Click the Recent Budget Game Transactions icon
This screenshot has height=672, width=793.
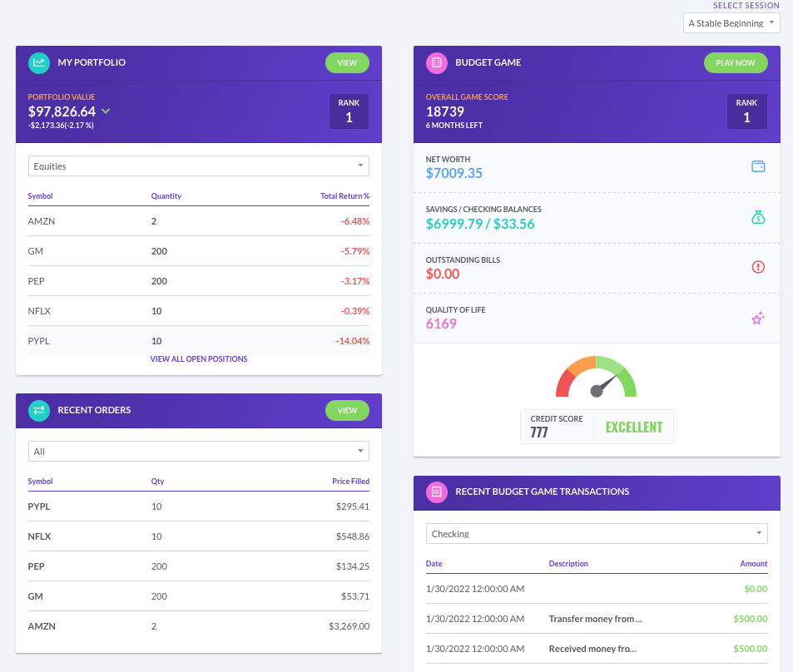436,492
